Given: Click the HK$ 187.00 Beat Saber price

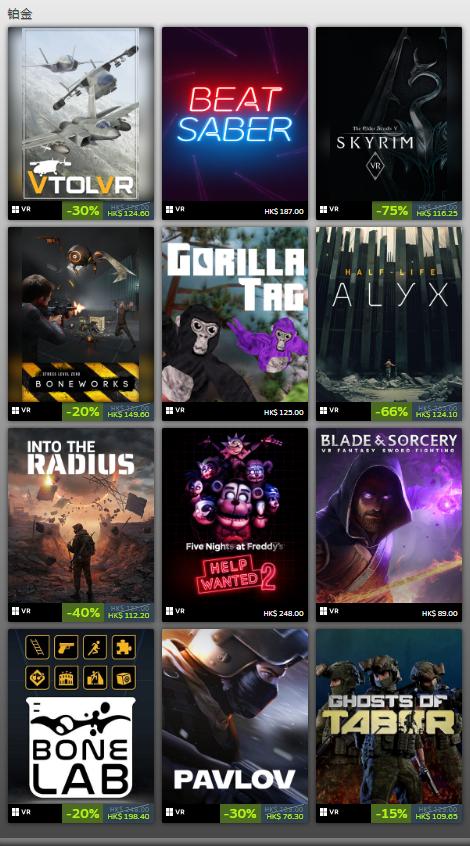Looking at the screenshot, I should [x=284, y=212].
